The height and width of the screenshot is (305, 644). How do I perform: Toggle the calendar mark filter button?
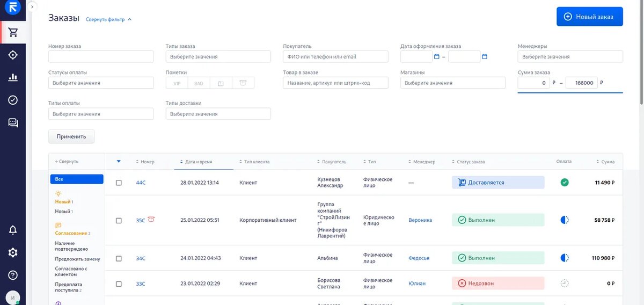click(221, 83)
